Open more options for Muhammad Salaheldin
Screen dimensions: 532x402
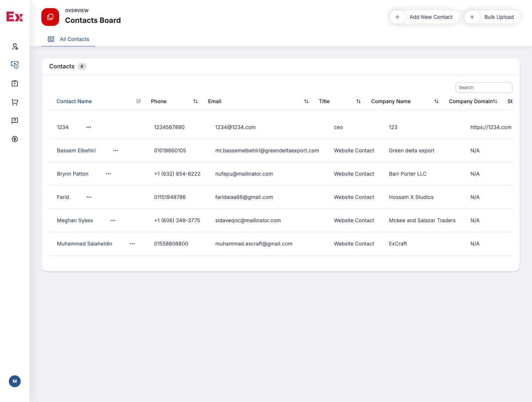coord(132,244)
